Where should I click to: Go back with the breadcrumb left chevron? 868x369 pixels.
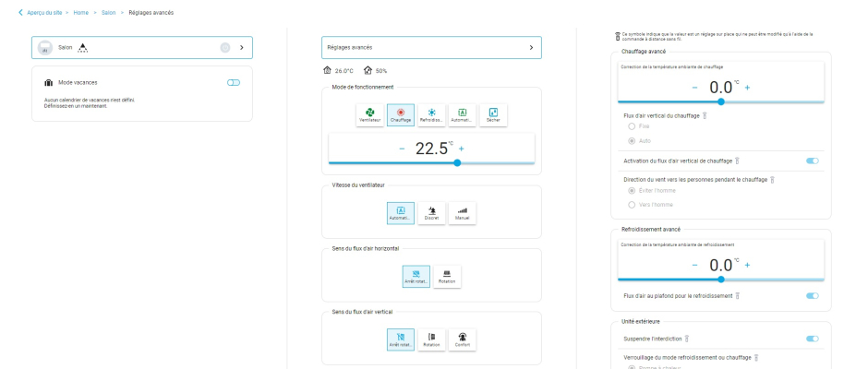21,12
